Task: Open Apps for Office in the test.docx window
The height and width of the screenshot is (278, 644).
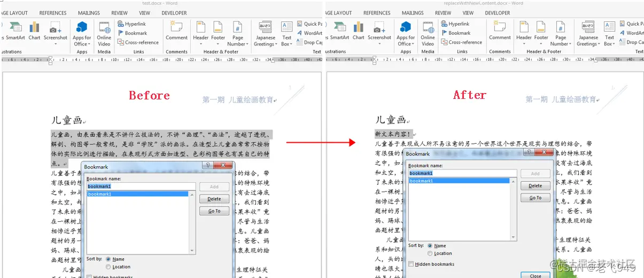Action: click(82, 34)
